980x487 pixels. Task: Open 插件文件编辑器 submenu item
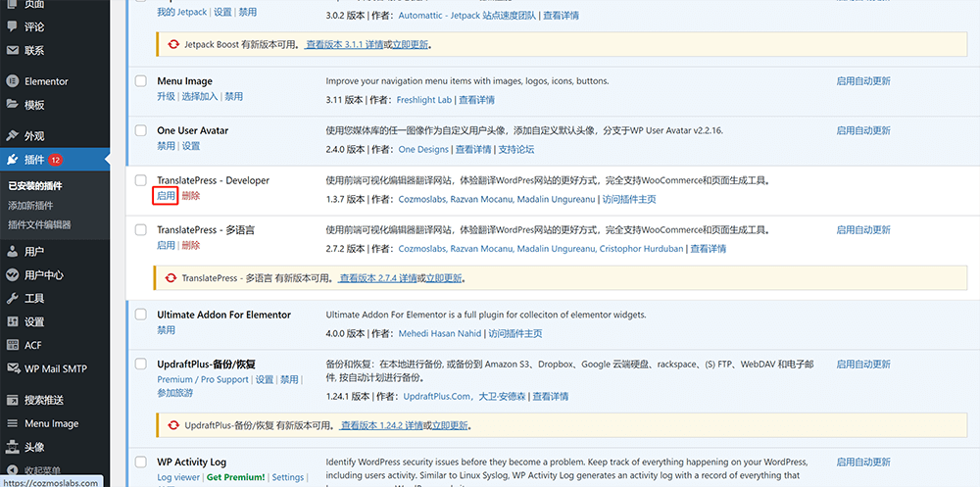[x=39, y=224]
